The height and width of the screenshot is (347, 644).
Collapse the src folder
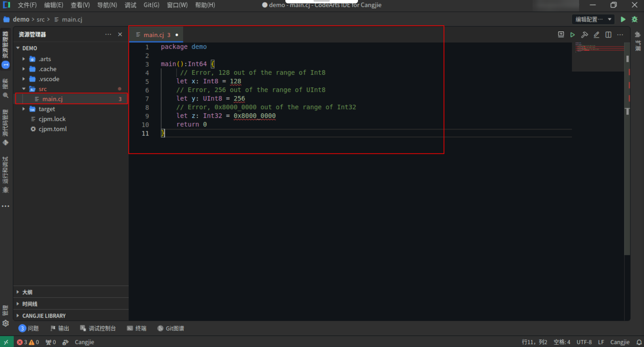(x=24, y=89)
